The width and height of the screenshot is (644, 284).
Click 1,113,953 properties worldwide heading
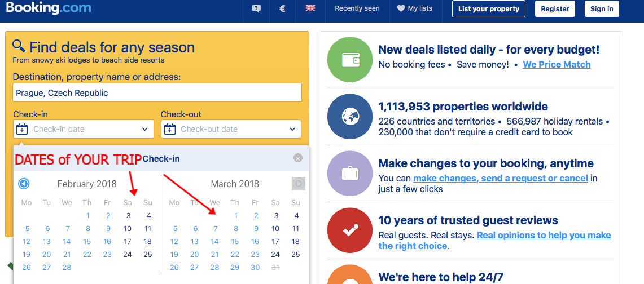click(x=463, y=106)
